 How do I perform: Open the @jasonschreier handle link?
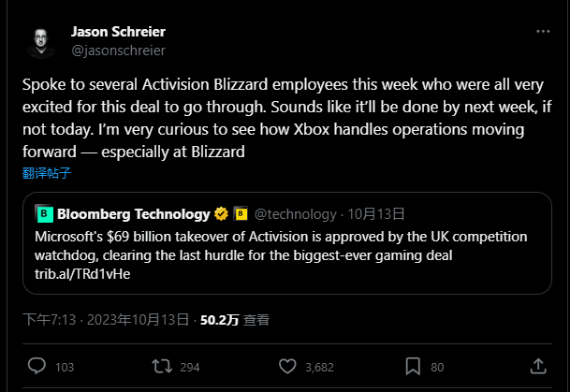pos(118,49)
